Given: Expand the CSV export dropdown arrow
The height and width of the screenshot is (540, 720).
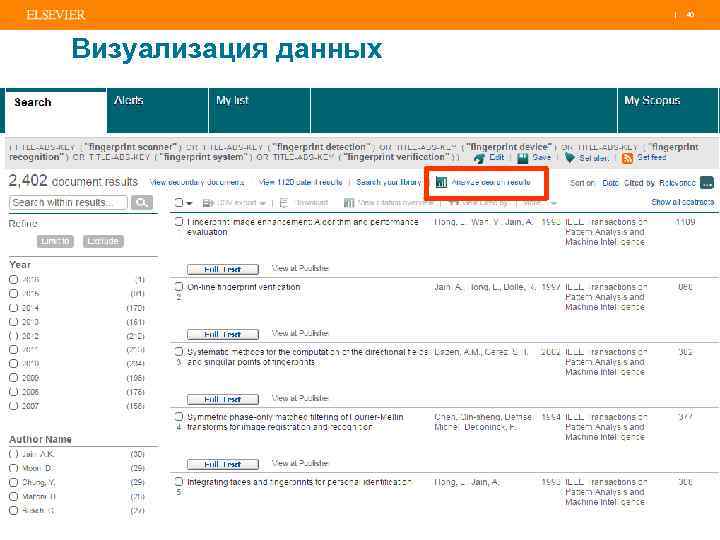Looking at the screenshot, I should pyautogui.click(x=263, y=203).
